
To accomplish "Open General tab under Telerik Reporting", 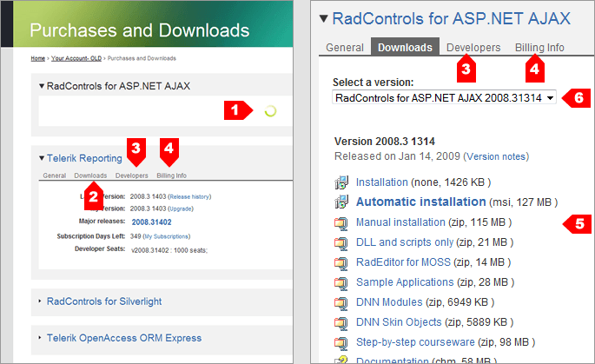I will 54,175.
